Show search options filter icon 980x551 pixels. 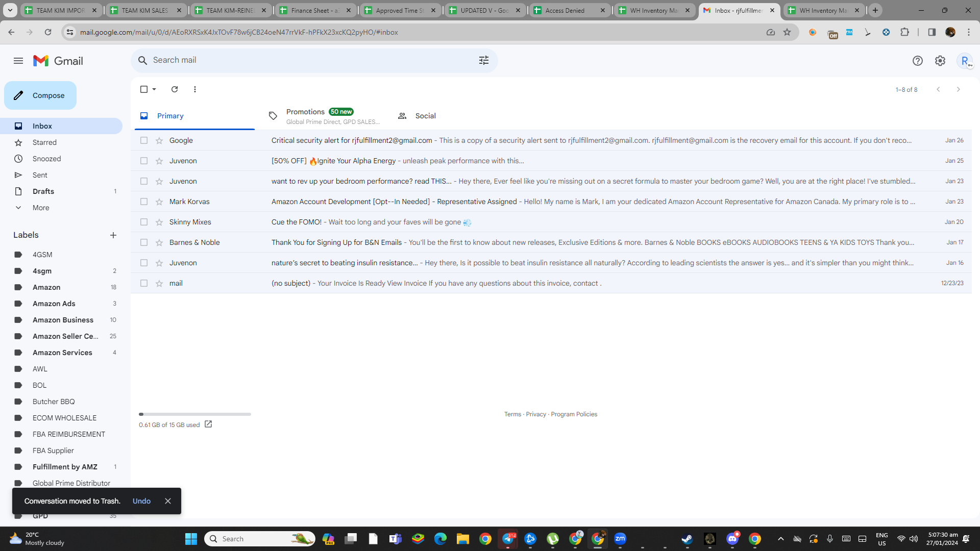click(484, 60)
